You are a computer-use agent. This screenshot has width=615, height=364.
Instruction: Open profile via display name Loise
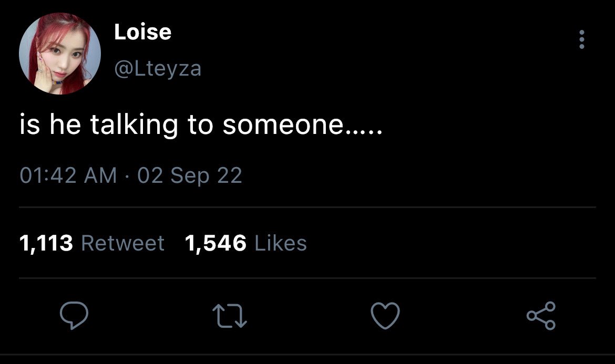(143, 32)
